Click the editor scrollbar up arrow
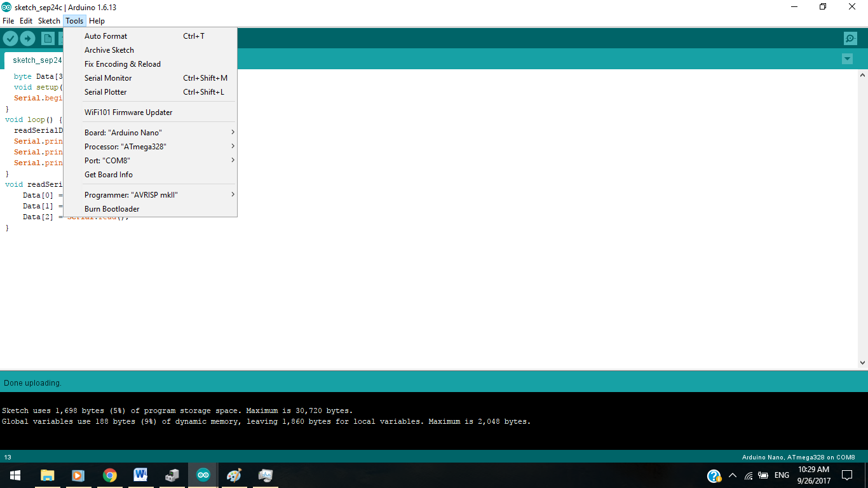Image resolution: width=868 pixels, height=488 pixels. [862, 75]
